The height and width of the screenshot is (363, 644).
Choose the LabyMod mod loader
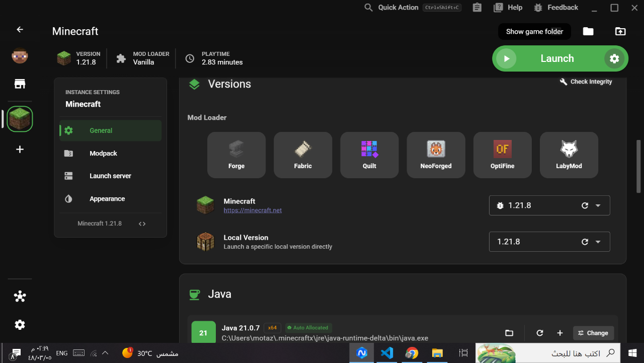point(569,155)
